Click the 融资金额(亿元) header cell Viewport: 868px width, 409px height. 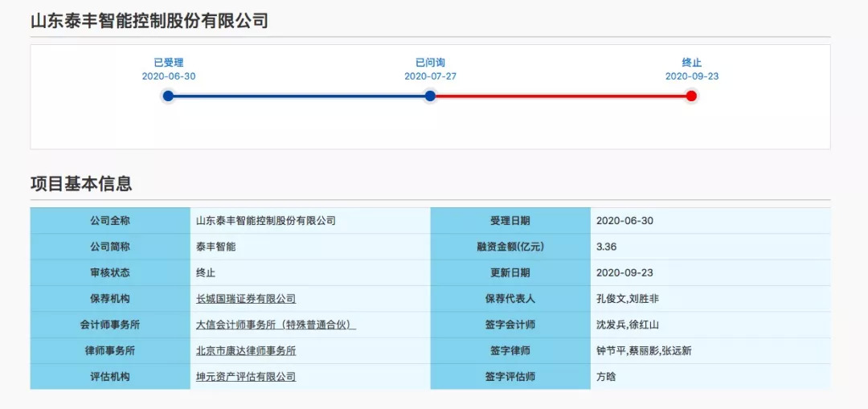click(510, 247)
